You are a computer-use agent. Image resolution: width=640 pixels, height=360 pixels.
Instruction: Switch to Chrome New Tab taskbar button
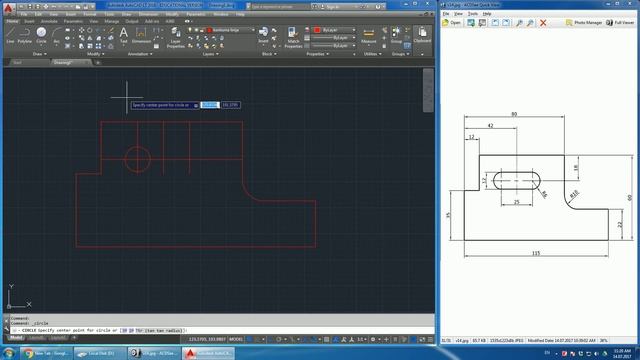(46, 353)
